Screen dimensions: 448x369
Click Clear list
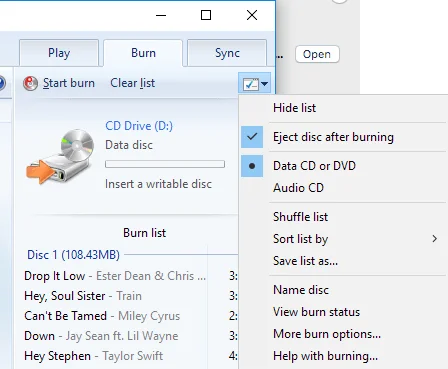133,83
